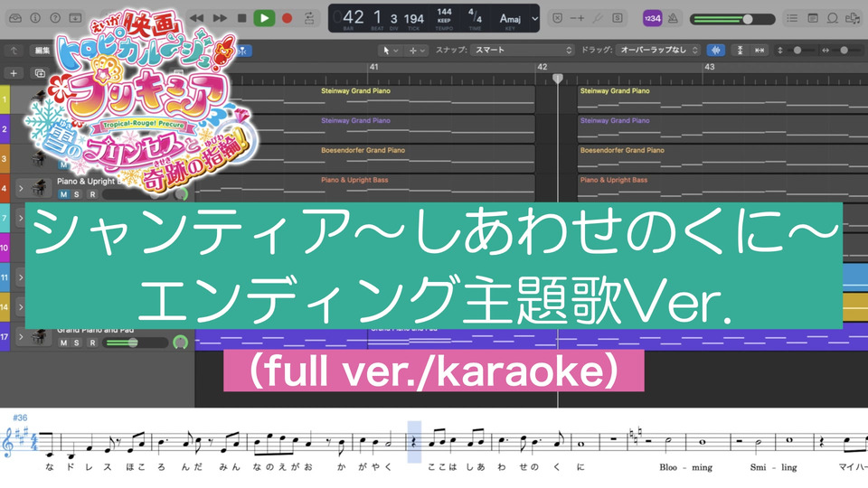Open the LCD display mode dropdown arrow
868x488 pixels.
tap(534, 18)
